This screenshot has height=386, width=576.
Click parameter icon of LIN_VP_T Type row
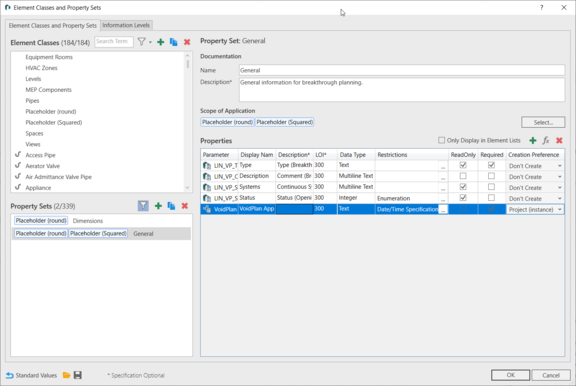207,166
